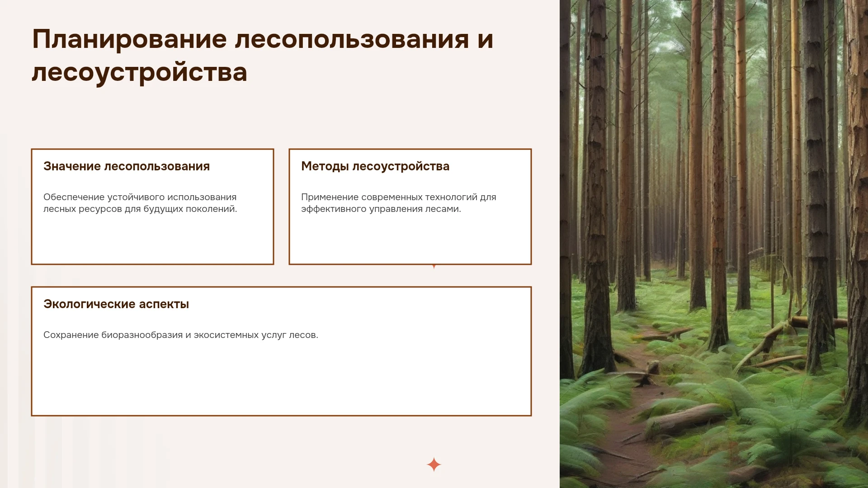Click the line "эффективного управления лесами."

point(381,209)
